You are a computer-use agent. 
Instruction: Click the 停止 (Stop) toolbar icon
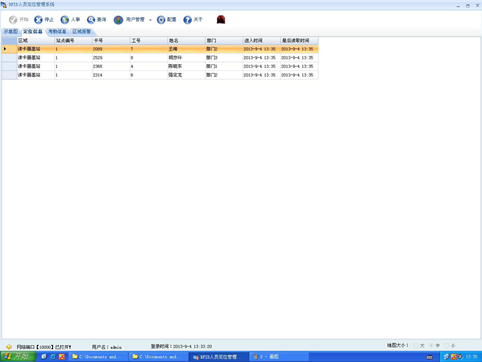click(x=39, y=20)
